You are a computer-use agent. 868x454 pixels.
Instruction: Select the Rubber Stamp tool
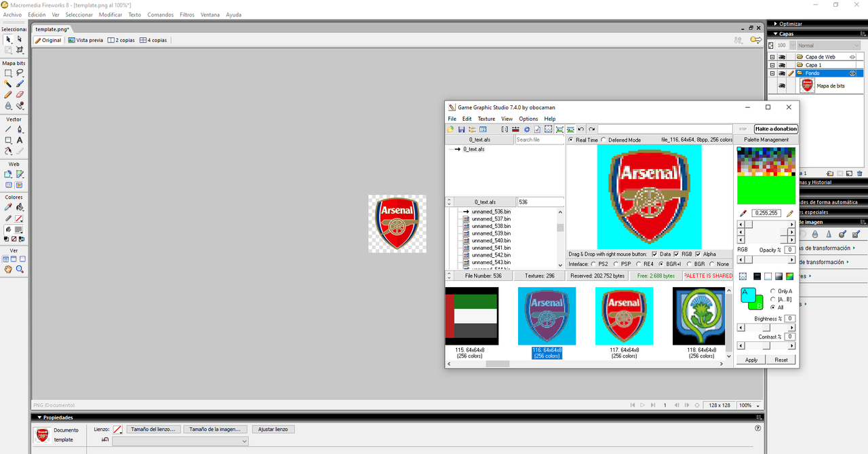click(x=20, y=105)
